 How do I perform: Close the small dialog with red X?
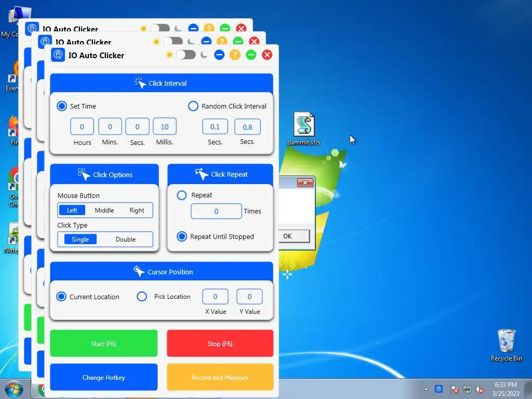pos(305,182)
